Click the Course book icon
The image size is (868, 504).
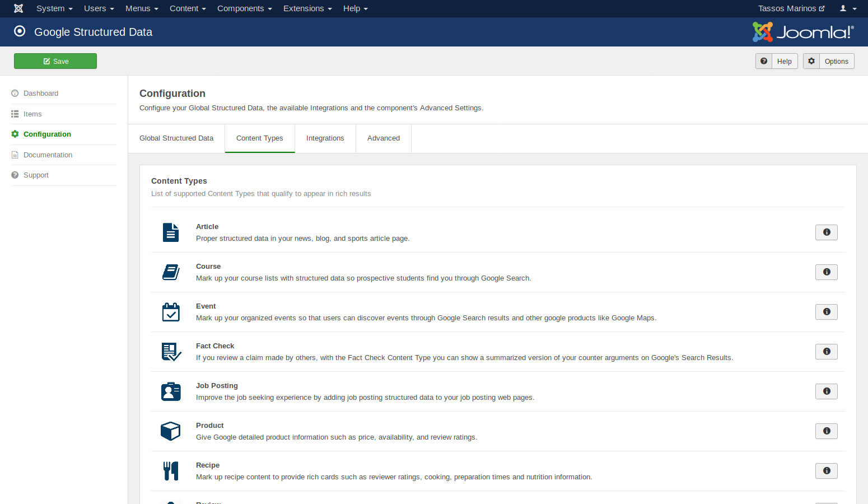click(171, 272)
